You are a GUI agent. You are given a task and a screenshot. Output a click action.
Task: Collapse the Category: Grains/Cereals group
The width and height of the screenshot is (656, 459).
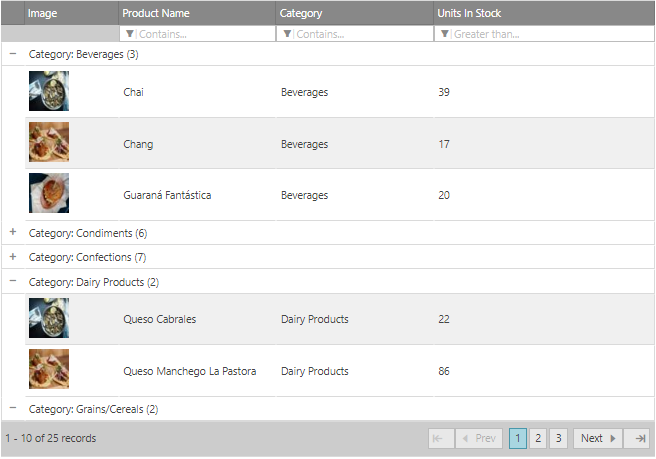pyautogui.click(x=13, y=408)
